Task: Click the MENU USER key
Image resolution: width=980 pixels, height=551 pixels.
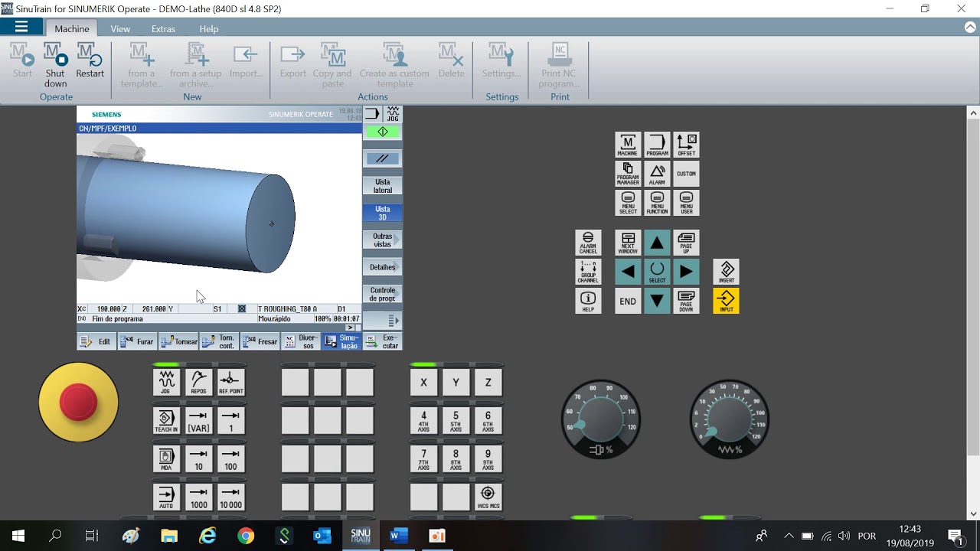Action: pos(686,203)
